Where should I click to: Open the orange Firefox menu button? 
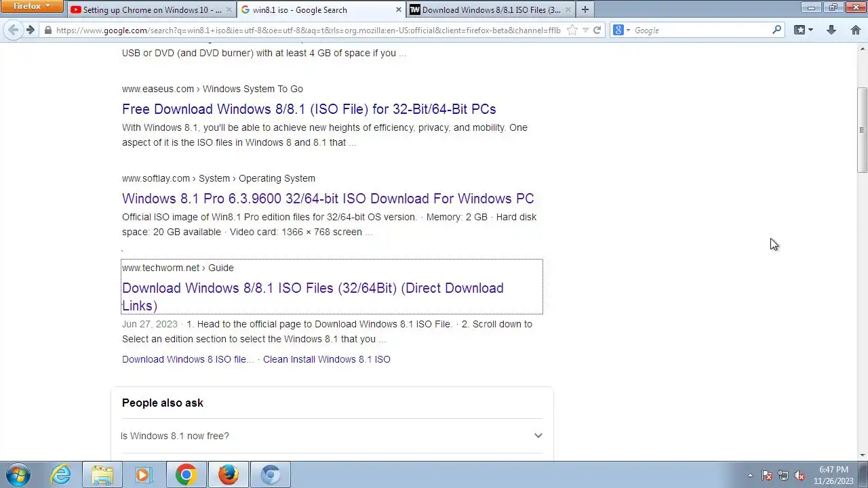click(31, 6)
